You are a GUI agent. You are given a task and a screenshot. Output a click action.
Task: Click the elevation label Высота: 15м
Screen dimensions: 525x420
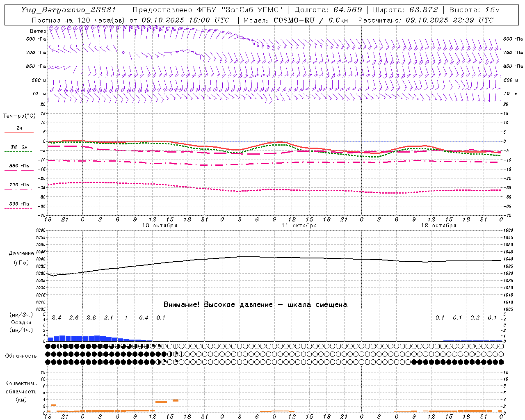click(474, 10)
